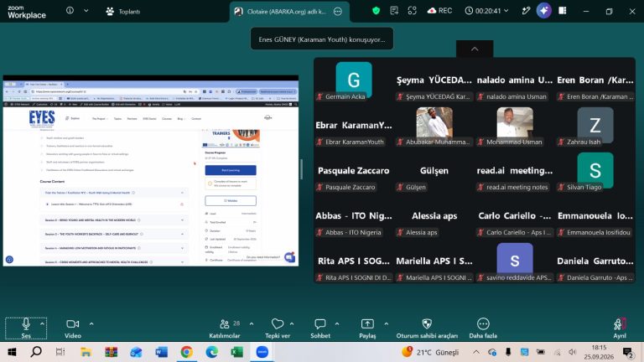The image size is (644, 362).
Task: Expand the dropdown beside meeting info
Action: [86, 11]
